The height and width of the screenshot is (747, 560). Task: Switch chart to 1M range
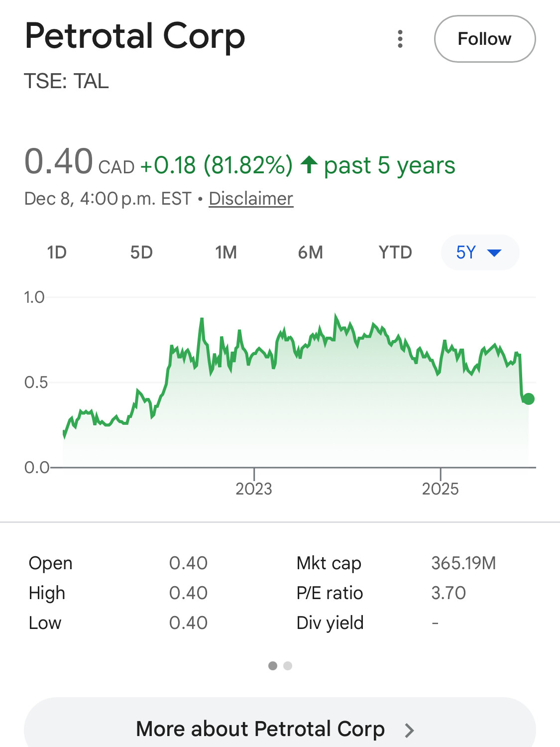[226, 252]
